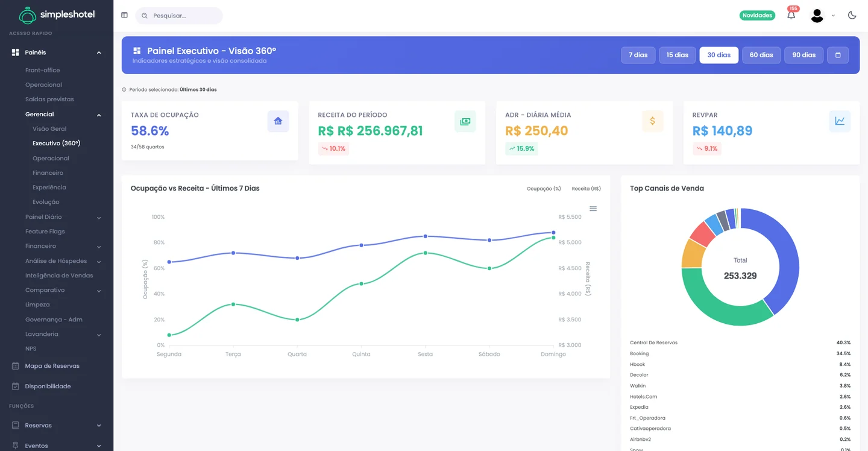Click the RevPAR line chart icon
This screenshot has width=868, height=451.
tap(840, 121)
